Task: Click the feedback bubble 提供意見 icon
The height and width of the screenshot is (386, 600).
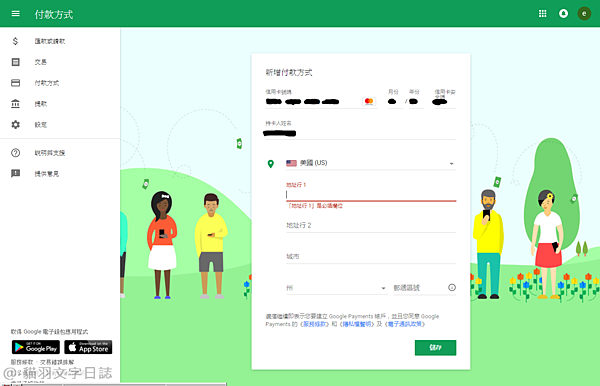Action: tap(15, 174)
